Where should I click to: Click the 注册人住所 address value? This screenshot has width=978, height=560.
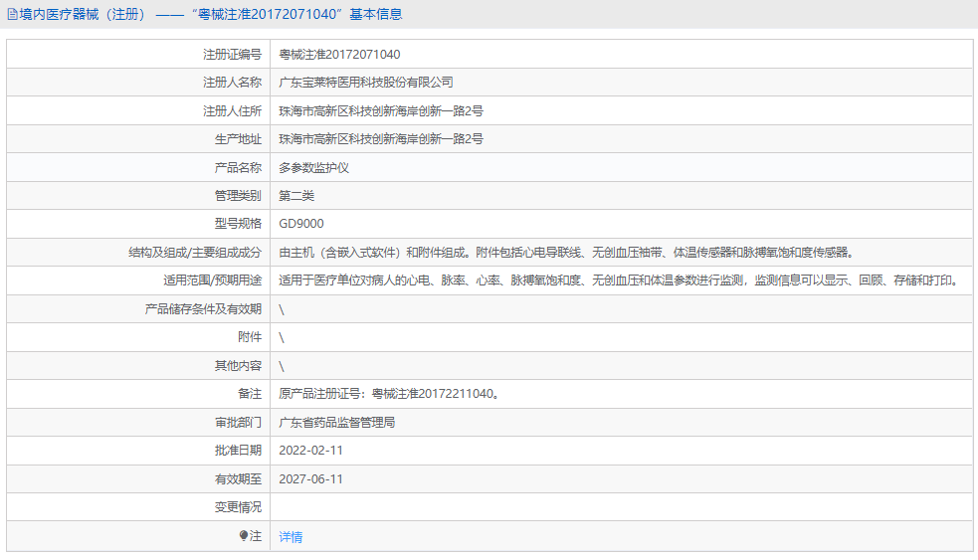click(381, 111)
